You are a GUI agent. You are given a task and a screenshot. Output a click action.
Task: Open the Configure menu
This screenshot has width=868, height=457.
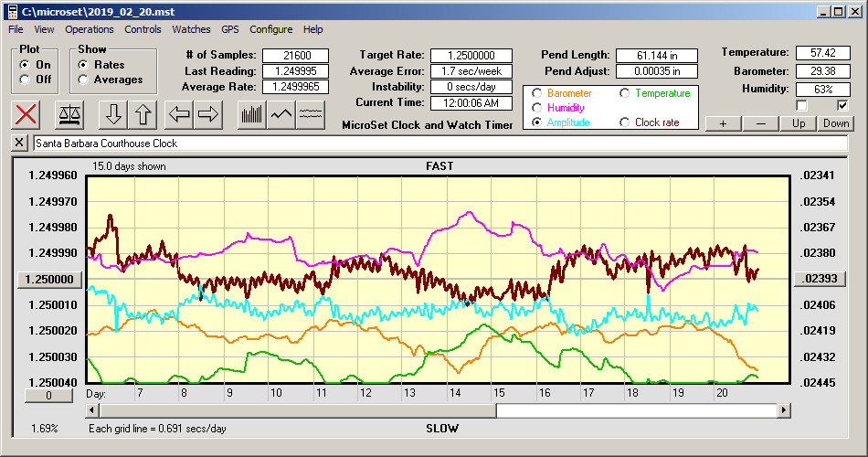[270, 29]
